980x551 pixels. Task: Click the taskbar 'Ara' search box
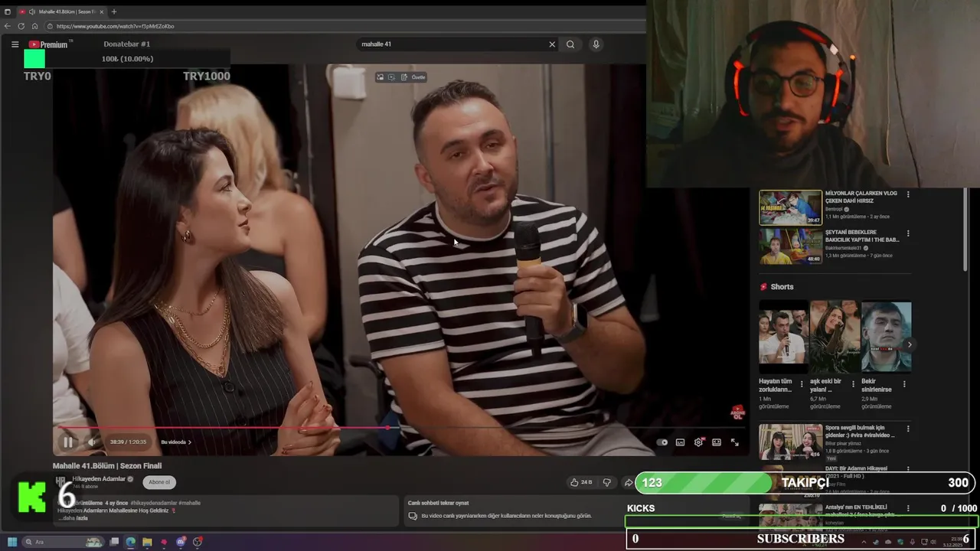64,542
